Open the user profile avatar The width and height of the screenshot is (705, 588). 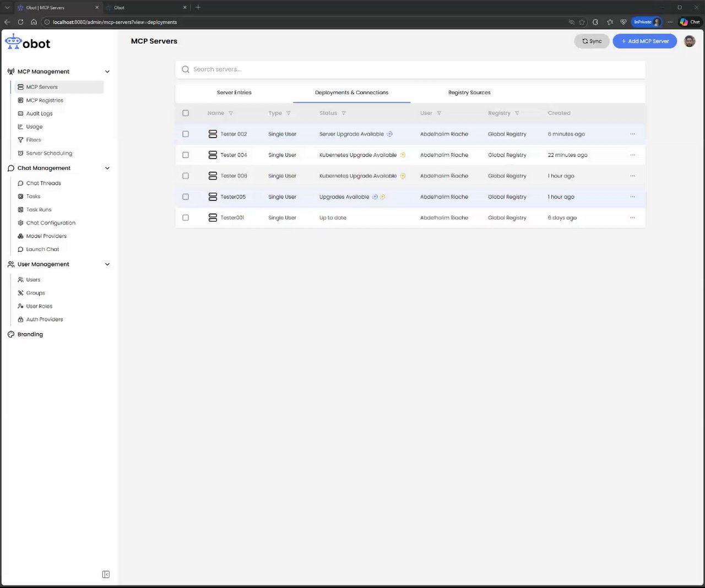(690, 41)
